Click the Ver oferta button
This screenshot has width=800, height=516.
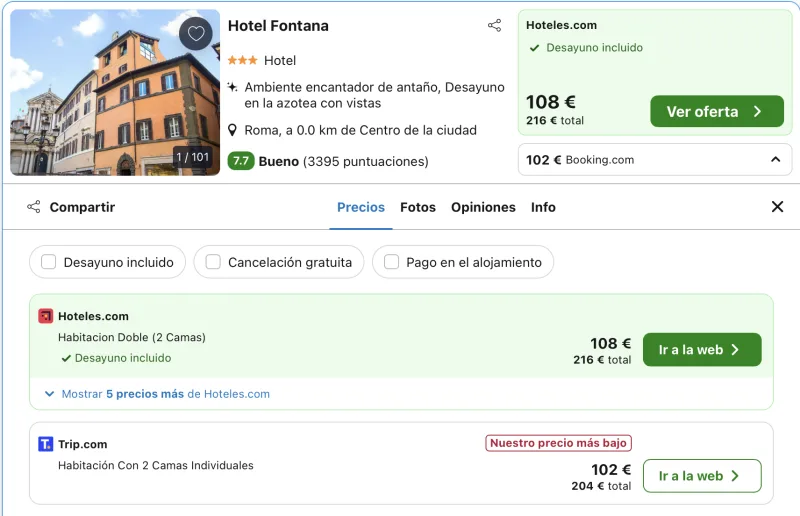717,111
